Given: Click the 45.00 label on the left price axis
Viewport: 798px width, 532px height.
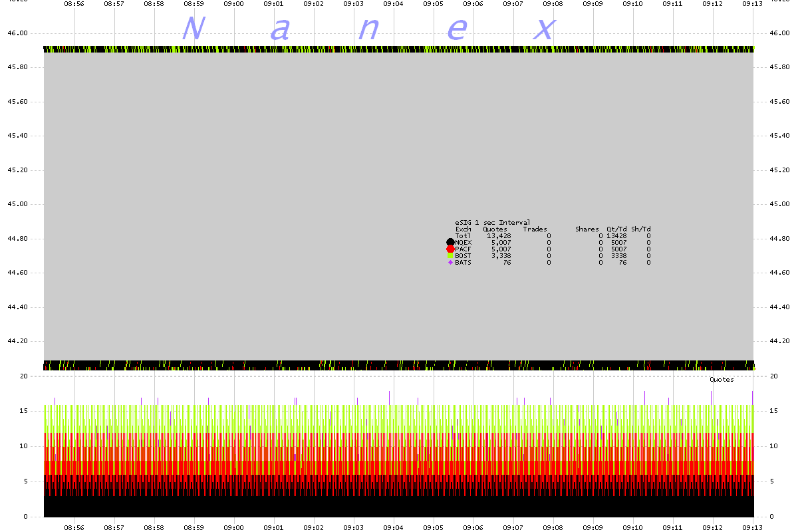Looking at the screenshot, I should click(17, 204).
